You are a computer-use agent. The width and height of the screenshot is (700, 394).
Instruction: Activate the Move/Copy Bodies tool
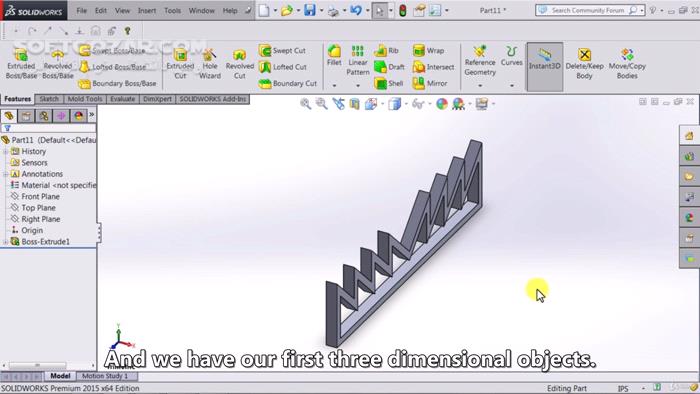point(627,63)
